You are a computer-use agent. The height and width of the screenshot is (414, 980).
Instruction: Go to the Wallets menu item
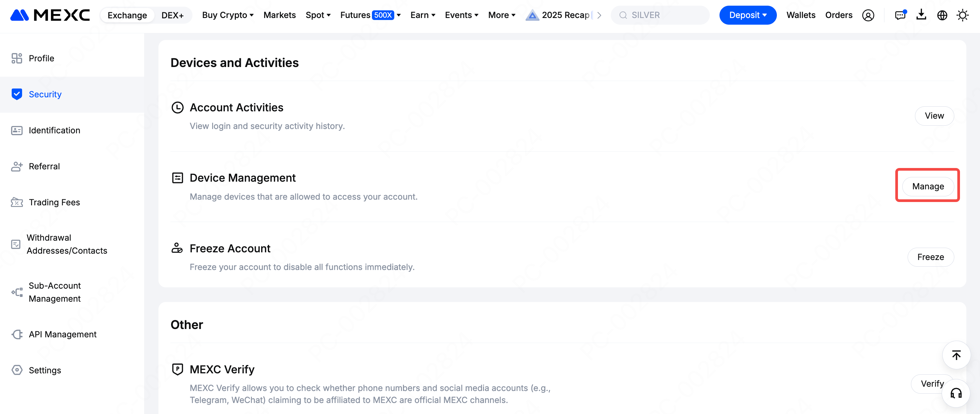801,15
